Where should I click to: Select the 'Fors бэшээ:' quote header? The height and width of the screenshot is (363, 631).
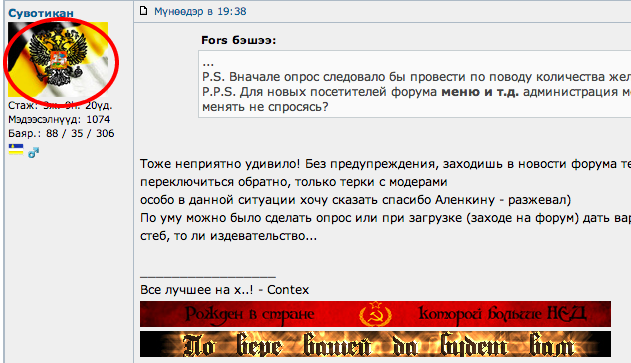(x=239, y=40)
